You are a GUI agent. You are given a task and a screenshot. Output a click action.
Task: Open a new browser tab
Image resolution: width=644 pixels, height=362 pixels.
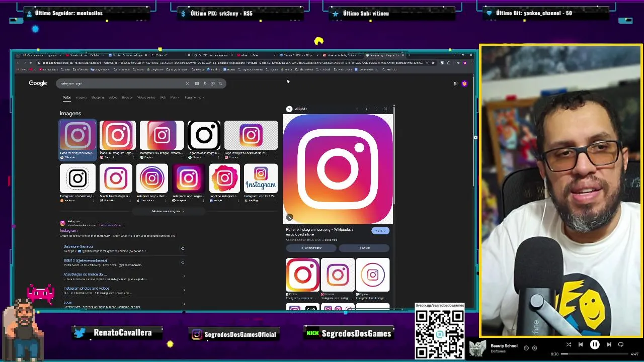tap(410, 55)
